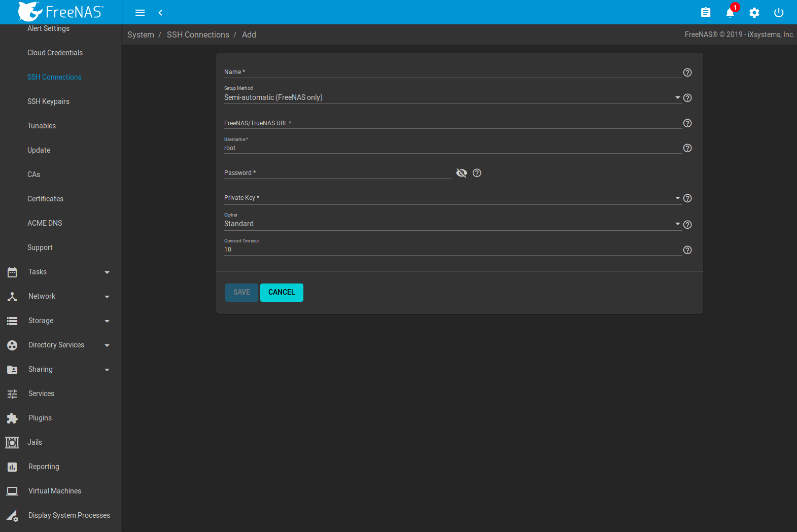The width and height of the screenshot is (797, 532).
Task: Go to System breadcrumb
Action: pyautogui.click(x=141, y=35)
